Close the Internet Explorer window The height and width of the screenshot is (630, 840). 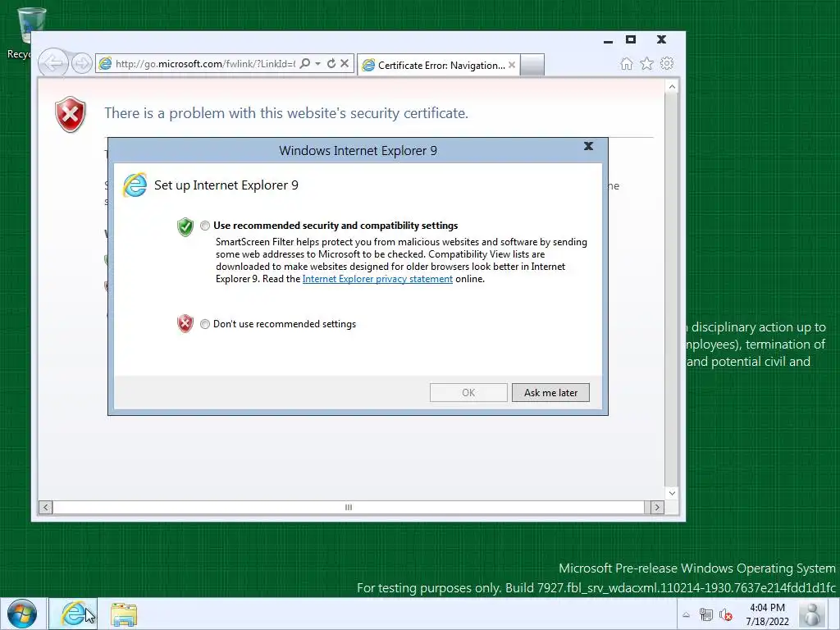pos(662,39)
